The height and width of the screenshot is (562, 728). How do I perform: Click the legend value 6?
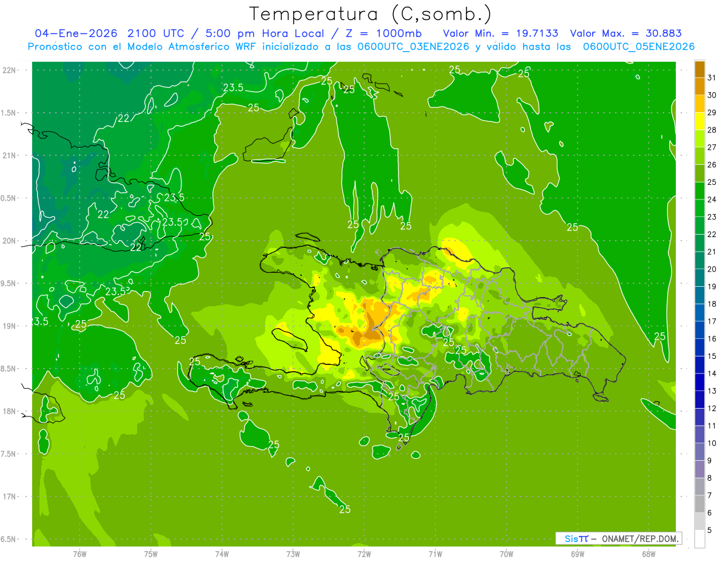click(x=710, y=513)
